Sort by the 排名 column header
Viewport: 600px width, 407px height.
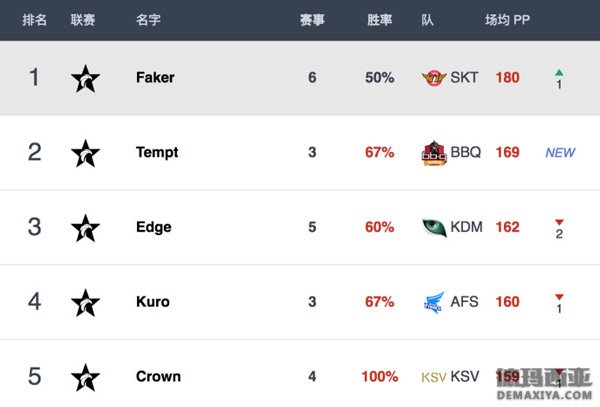point(34,20)
